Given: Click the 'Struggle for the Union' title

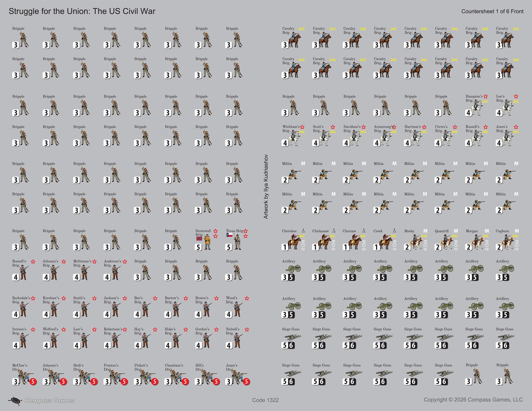Looking at the screenshot, I should pos(82,11).
